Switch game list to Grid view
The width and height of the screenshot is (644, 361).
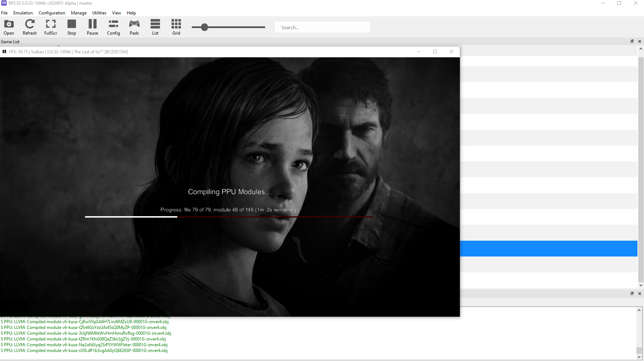click(176, 27)
